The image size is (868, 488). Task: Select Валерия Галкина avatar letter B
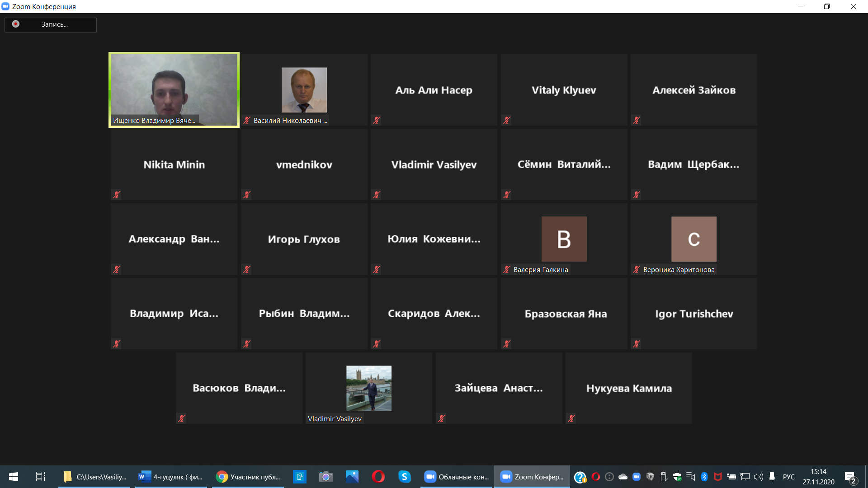564,239
